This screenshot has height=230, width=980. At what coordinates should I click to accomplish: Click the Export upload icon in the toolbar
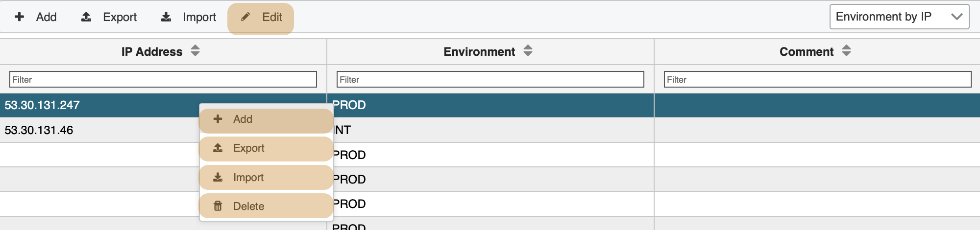86,17
